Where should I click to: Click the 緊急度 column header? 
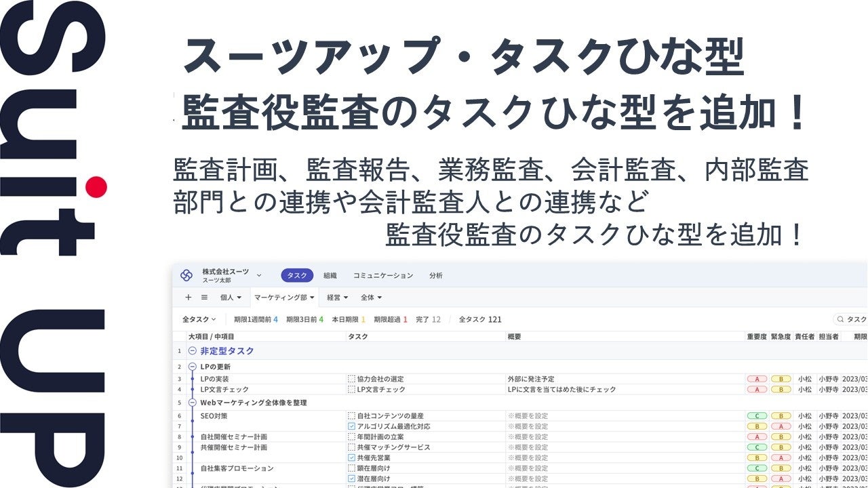click(781, 337)
